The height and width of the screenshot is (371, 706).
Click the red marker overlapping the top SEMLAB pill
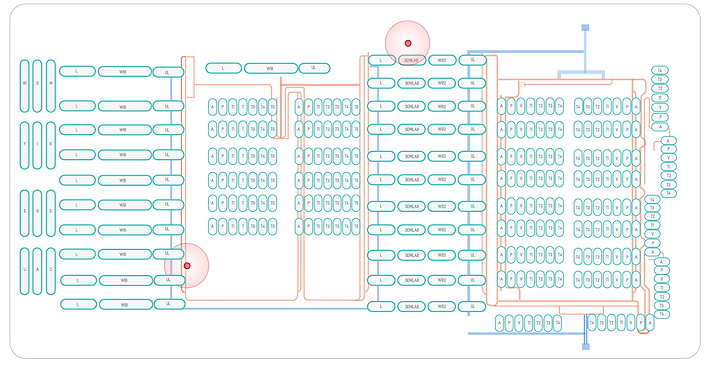(408, 43)
